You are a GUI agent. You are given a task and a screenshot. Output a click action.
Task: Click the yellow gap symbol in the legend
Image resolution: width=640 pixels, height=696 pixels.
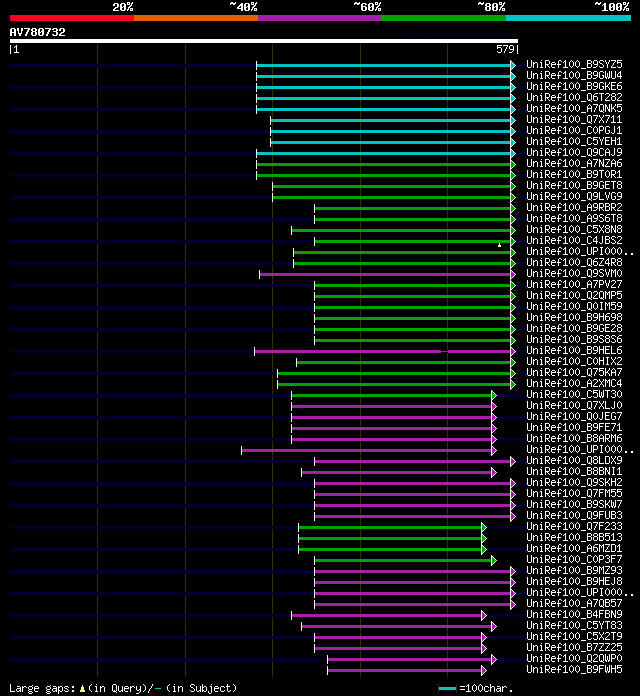click(x=82, y=688)
